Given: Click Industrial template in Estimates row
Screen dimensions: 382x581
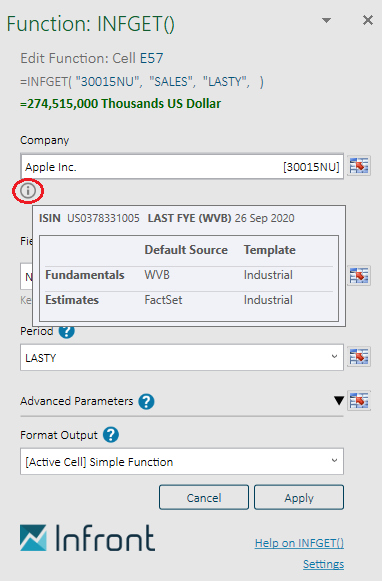Looking at the screenshot, I should click(x=268, y=300).
